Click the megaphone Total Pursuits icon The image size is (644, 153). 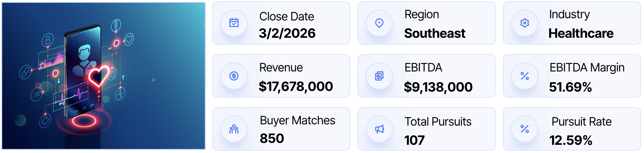(379, 129)
